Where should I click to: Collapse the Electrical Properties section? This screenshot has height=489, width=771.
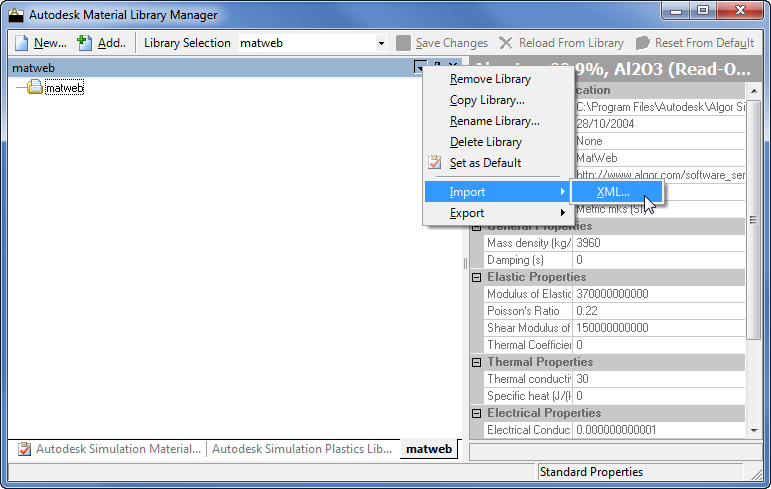(476, 413)
